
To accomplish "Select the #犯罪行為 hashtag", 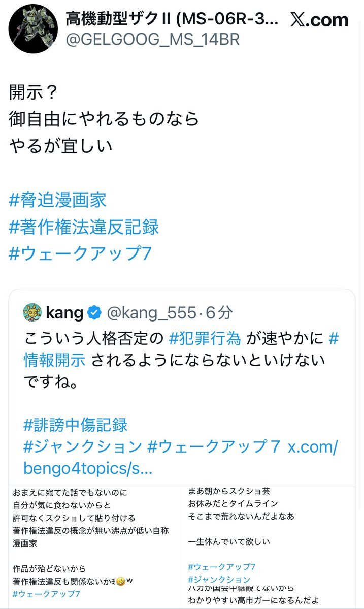I will (208, 338).
